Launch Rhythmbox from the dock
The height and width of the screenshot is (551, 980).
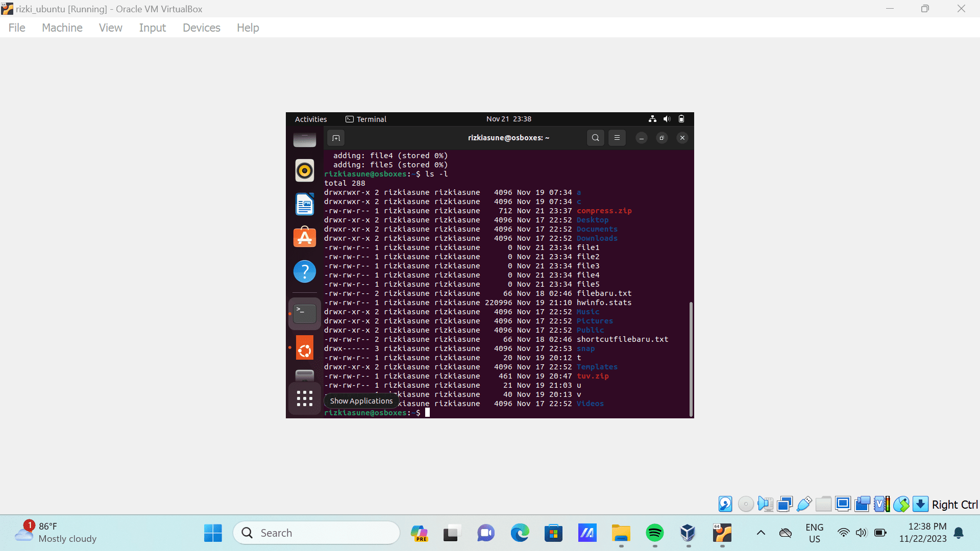point(305,170)
